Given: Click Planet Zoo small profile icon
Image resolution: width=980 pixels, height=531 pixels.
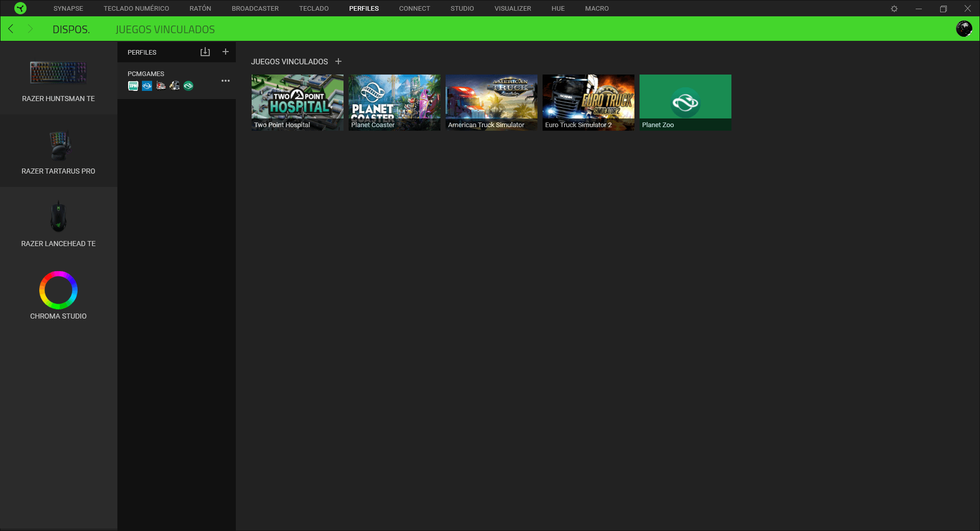Looking at the screenshot, I should pos(188,86).
